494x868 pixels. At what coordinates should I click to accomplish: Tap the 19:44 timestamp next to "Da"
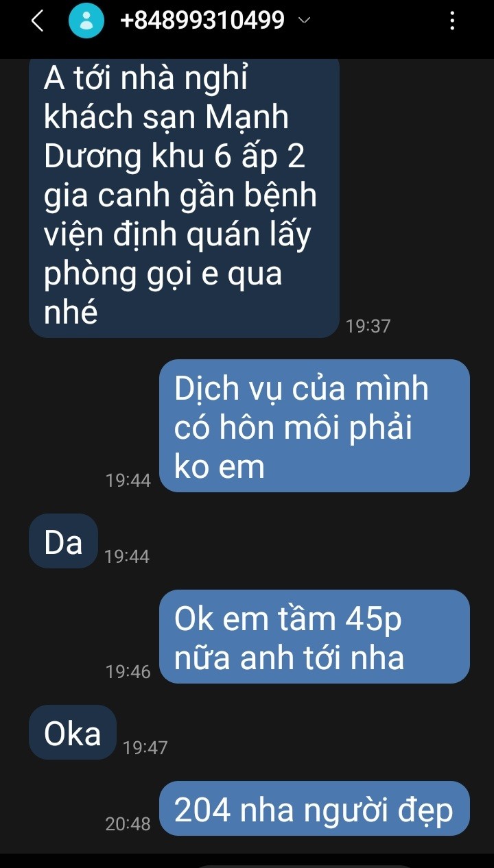tap(127, 557)
